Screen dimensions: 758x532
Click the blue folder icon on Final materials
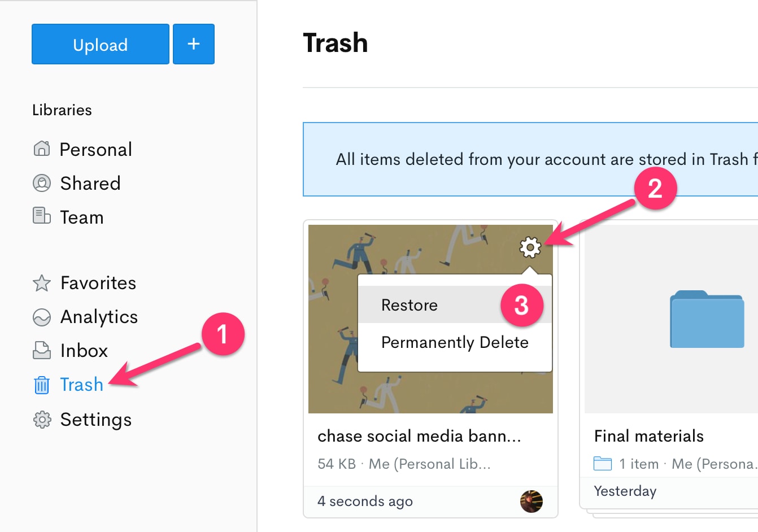707,319
